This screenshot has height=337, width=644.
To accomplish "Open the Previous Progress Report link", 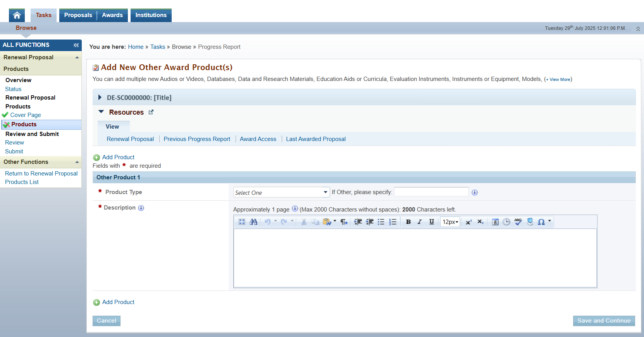I will [x=197, y=139].
